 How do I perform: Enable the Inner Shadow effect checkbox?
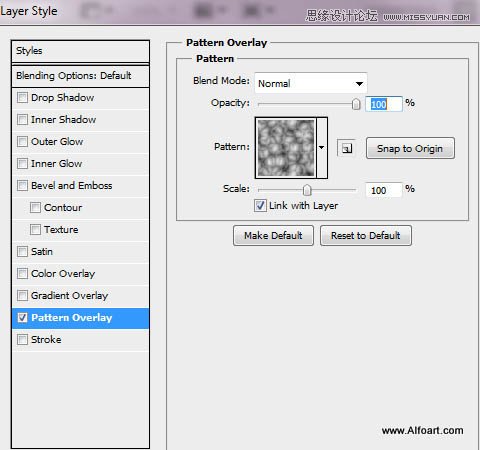tap(22, 120)
